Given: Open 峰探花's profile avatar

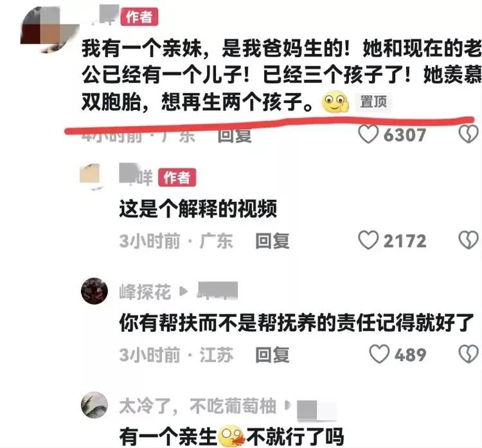Looking at the screenshot, I should pos(94,291).
